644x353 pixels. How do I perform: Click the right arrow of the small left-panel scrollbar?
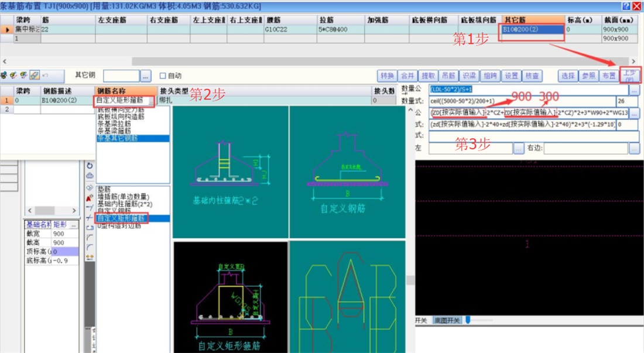pyautogui.click(x=74, y=211)
